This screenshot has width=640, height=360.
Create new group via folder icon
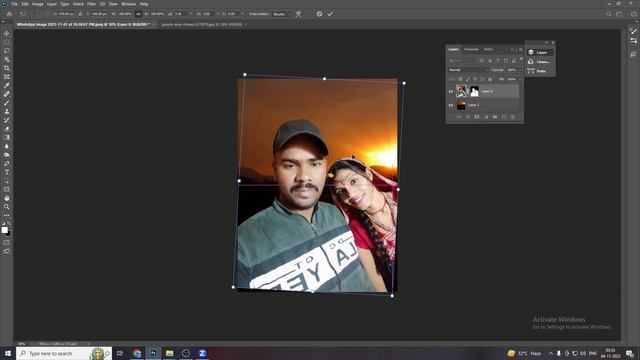(495, 117)
